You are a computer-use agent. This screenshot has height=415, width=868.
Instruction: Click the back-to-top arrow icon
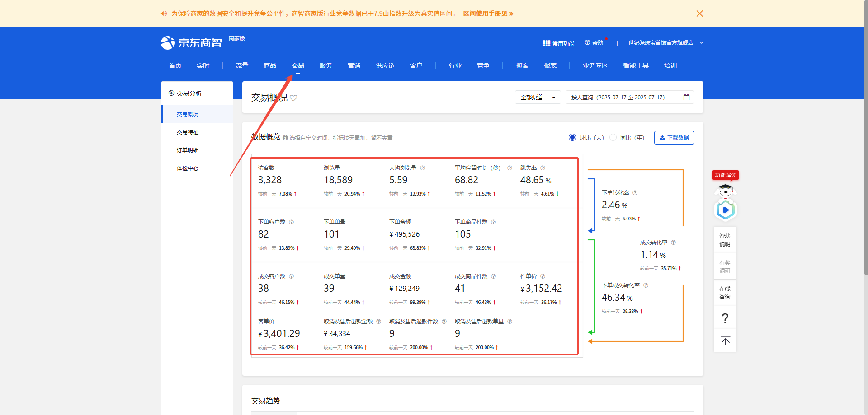click(725, 341)
